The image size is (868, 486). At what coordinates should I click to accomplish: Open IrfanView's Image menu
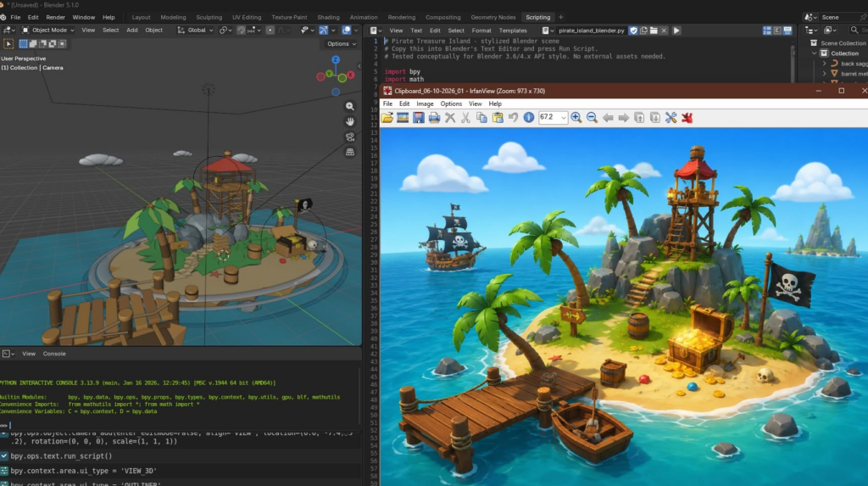pyautogui.click(x=425, y=103)
